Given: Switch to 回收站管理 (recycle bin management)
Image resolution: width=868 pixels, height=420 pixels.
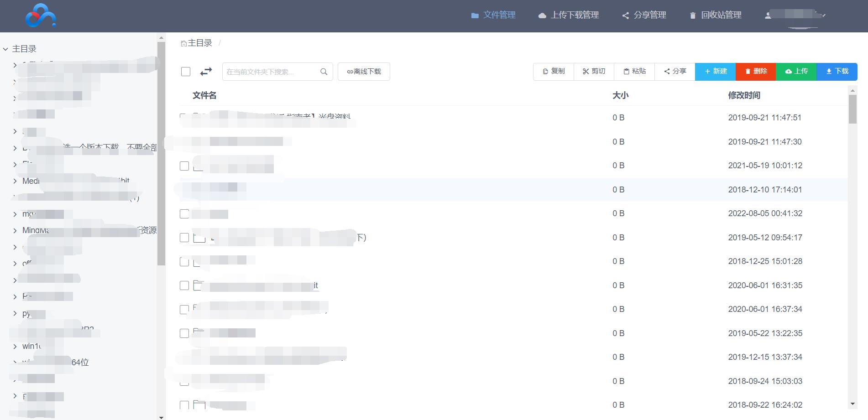Looking at the screenshot, I should click(714, 15).
